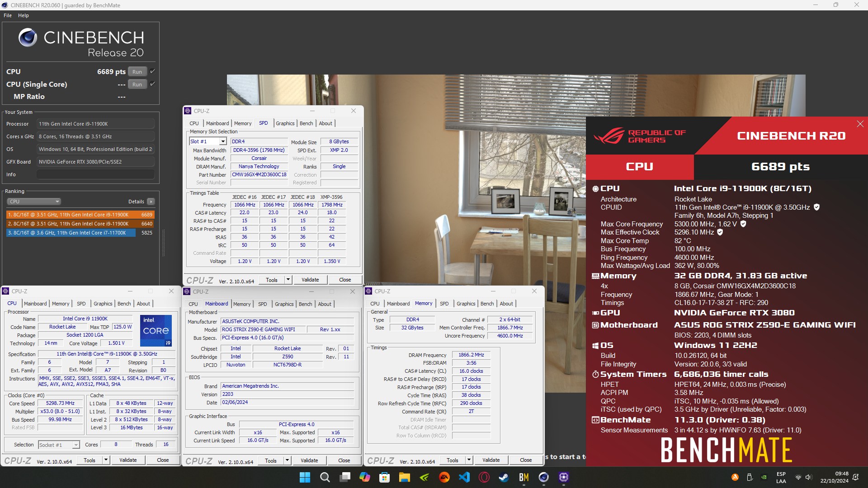Viewport: 868px width, 488px height.
Task: Open the Cinebench File menu
Action: (x=8, y=15)
